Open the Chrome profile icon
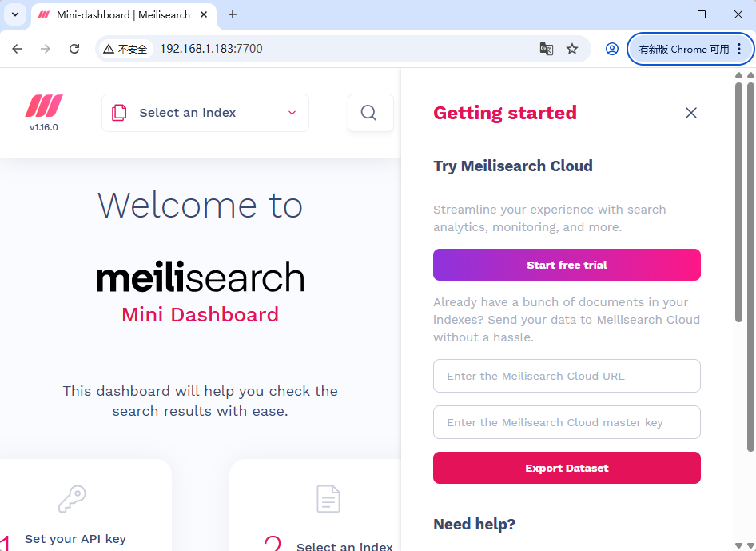Image resolution: width=756 pixels, height=551 pixels. click(611, 49)
